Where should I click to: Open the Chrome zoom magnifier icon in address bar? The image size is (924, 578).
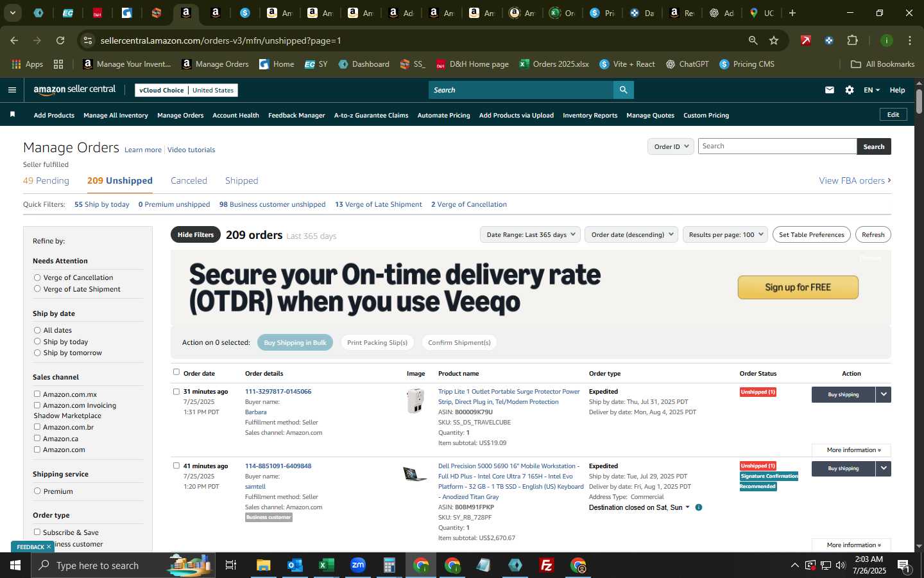click(x=753, y=40)
